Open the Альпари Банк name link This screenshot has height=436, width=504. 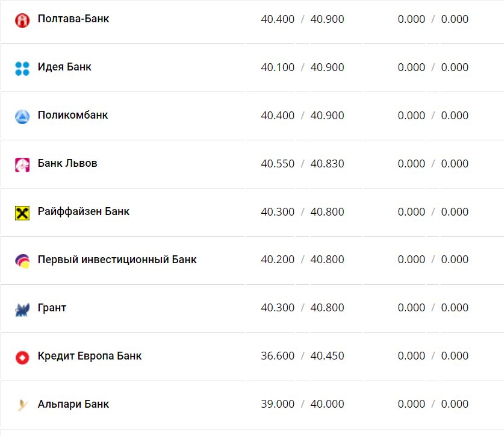click(x=73, y=404)
